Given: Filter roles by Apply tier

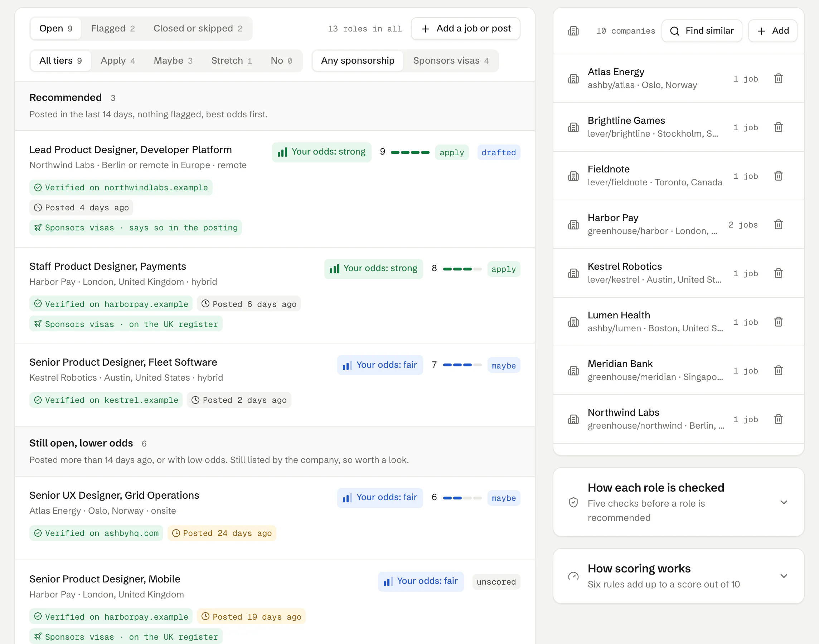Looking at the screenshot, I should click(x=118, y=61).
